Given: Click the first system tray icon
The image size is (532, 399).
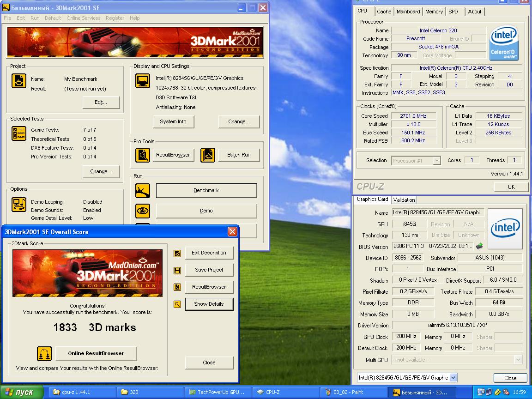Looking at the screenshot, I should point(481,392).
